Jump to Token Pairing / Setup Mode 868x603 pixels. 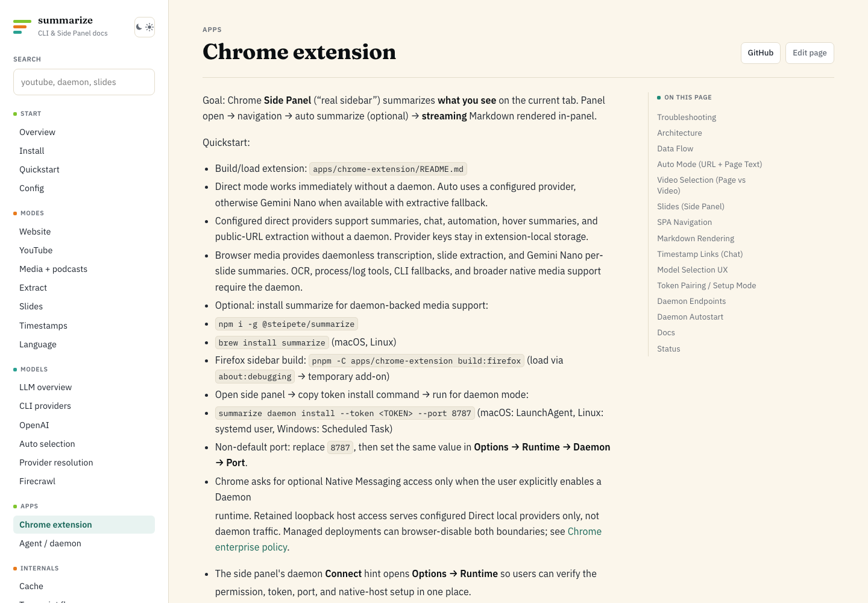(706, 285)
